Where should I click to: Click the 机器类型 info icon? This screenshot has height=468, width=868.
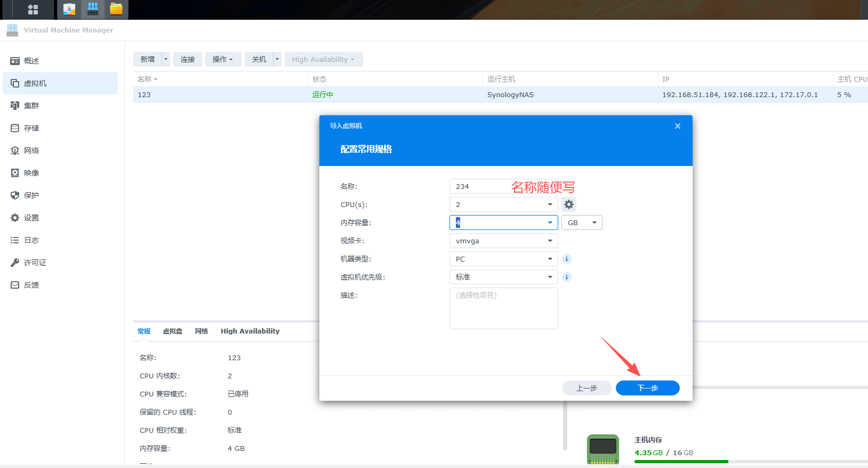[x=567, y=259]
